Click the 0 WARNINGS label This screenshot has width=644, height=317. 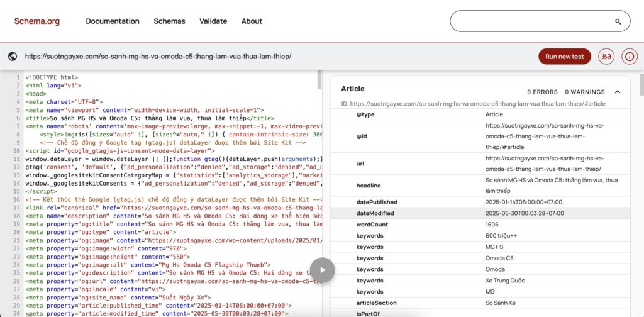tap(585, 92)
